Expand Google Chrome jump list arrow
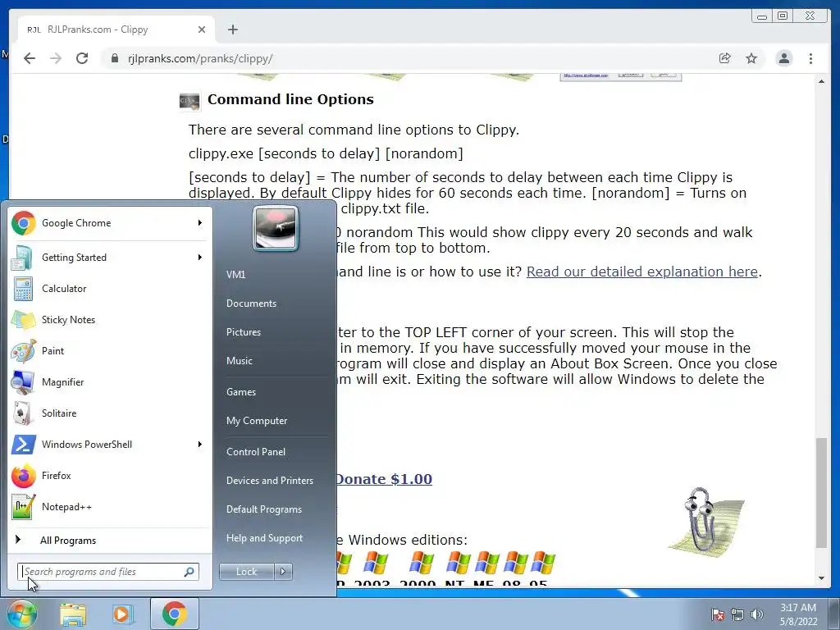Viewport: 840px width, 630px height. tap(200, 223)
